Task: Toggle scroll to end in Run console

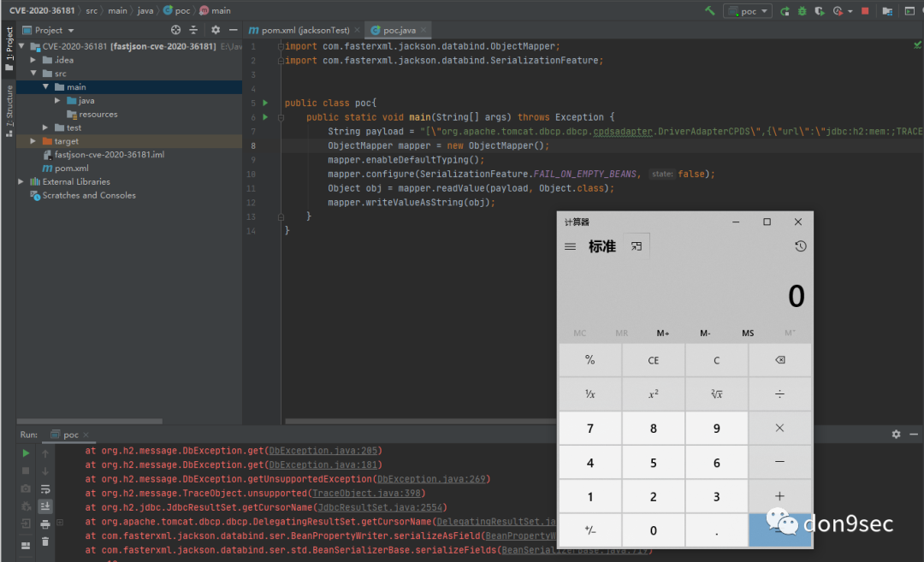Action: (45, 506)
